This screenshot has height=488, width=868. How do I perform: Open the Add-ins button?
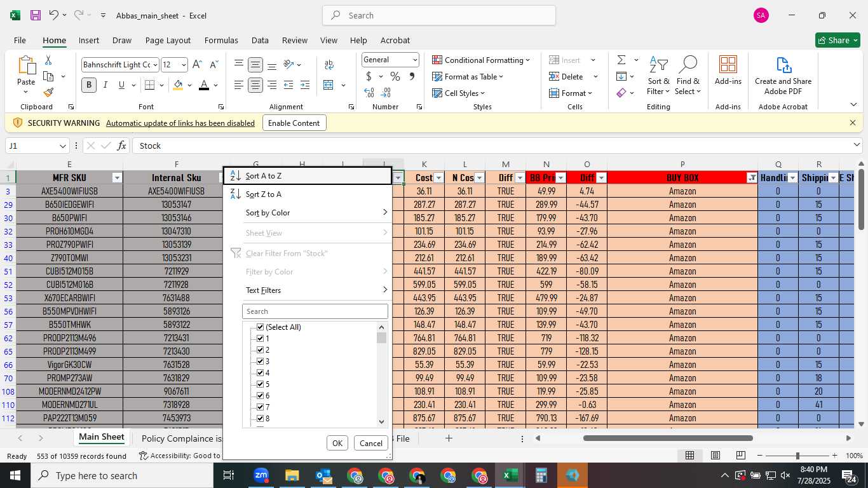[x=728, y=71]
